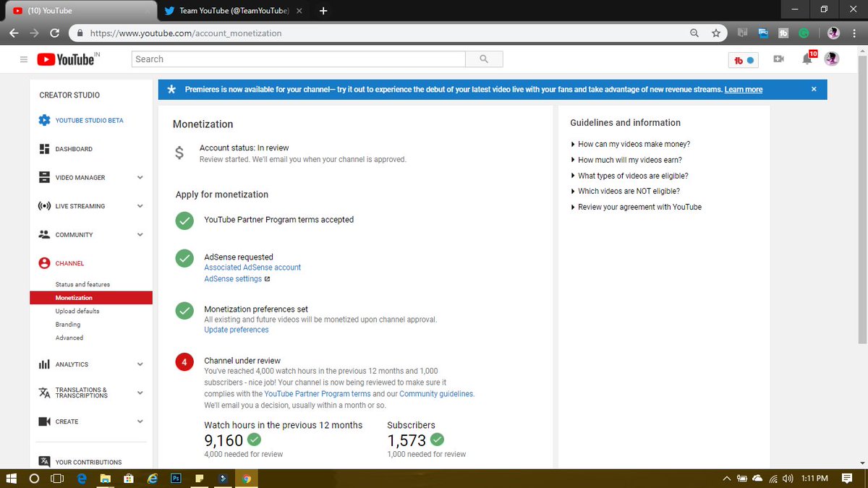Expand 'Review your agreement with YouTube'
This screenshot has width=868, height=488.
(636, 207)
